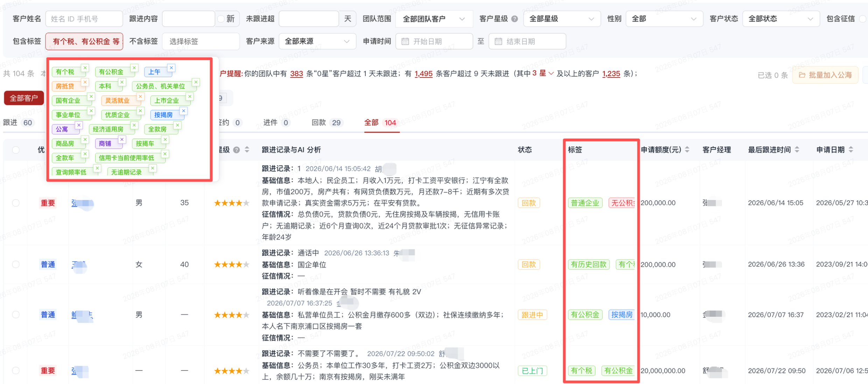Sort by 申请日期 column
The height and width of the screenshot is (384, 868).
click(851, 150)
